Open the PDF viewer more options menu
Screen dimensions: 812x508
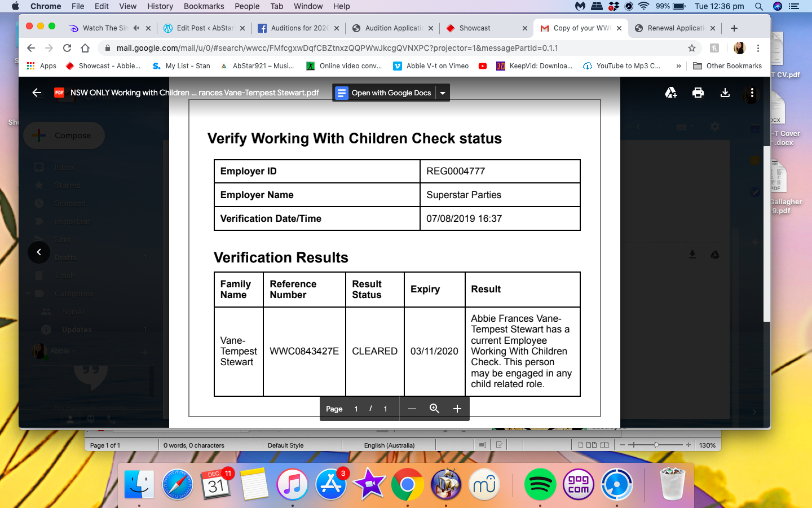pyautogui.click(x=752, y=93)
